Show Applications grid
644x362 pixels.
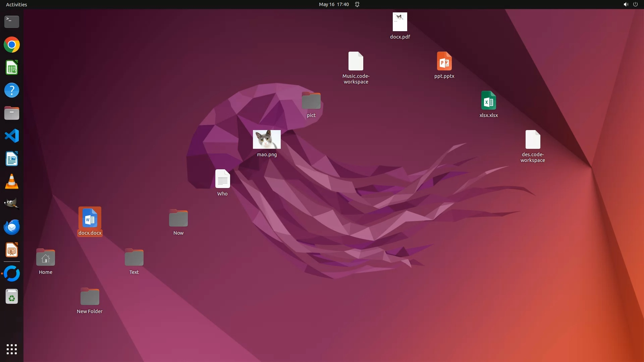12,349
